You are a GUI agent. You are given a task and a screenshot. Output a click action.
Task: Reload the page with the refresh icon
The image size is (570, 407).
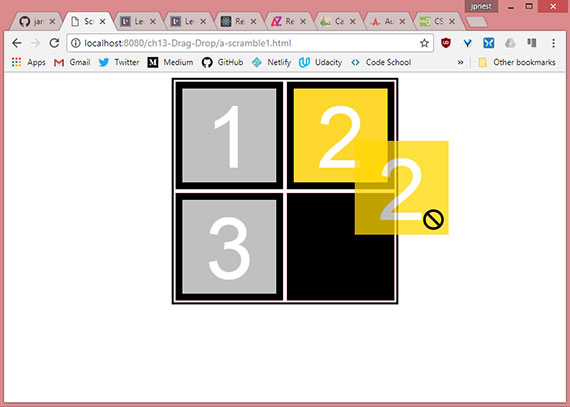55,43
